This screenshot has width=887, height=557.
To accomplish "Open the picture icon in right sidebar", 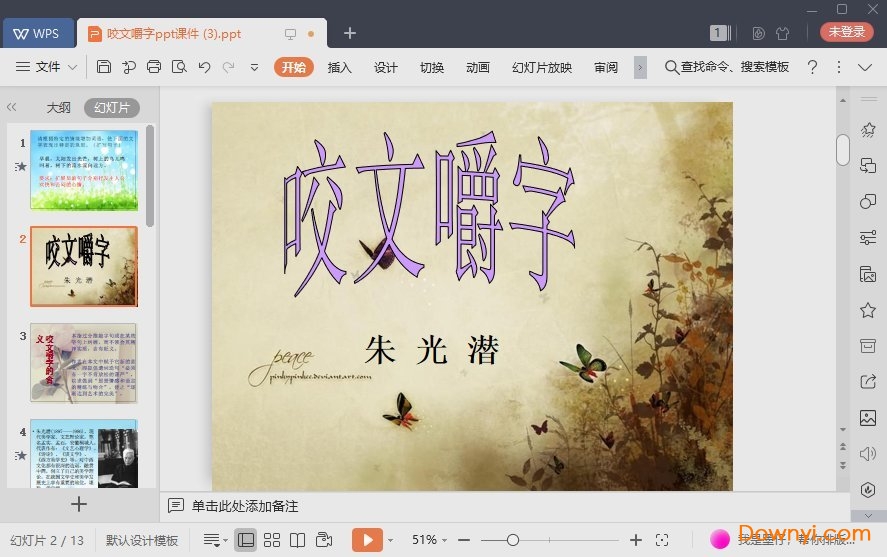I will click(x=868, y=418).
